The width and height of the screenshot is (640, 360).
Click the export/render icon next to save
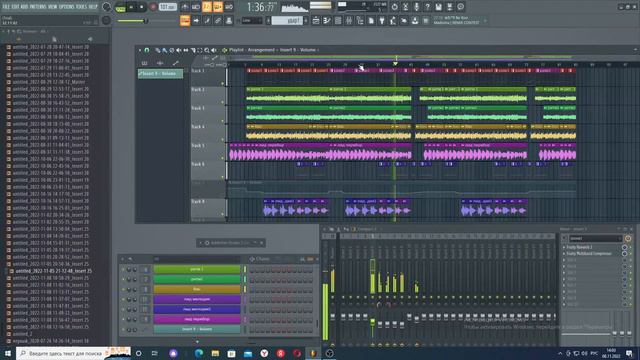tap(449, 7)
